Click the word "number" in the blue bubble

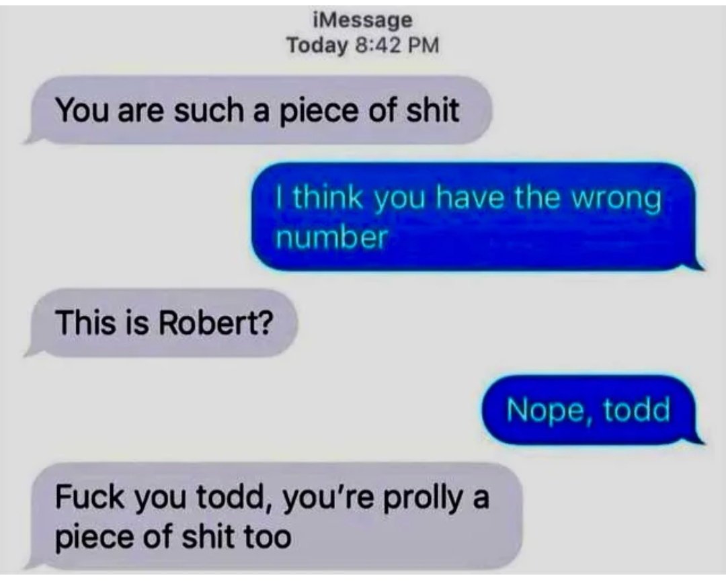click(x=331, y=238)
